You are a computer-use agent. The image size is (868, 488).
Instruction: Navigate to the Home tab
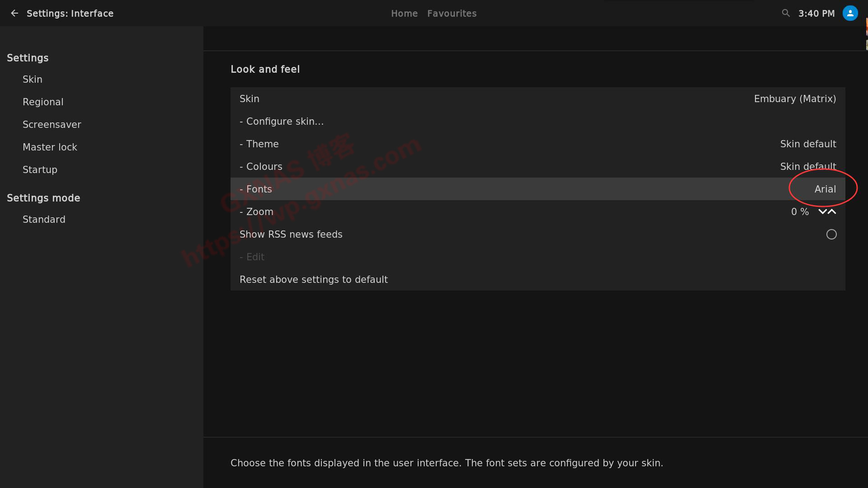click(x=404, y=13)
